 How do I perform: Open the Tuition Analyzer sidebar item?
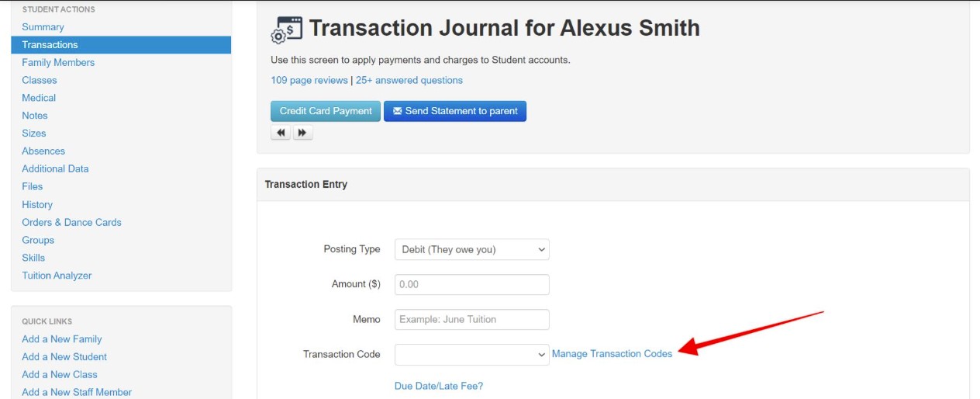[57, 276]
